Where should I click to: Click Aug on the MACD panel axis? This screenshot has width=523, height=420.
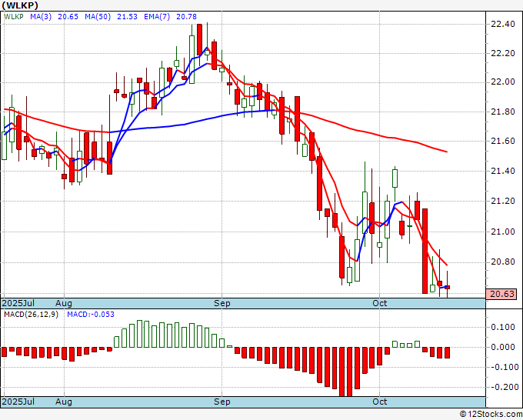(64, 402)
